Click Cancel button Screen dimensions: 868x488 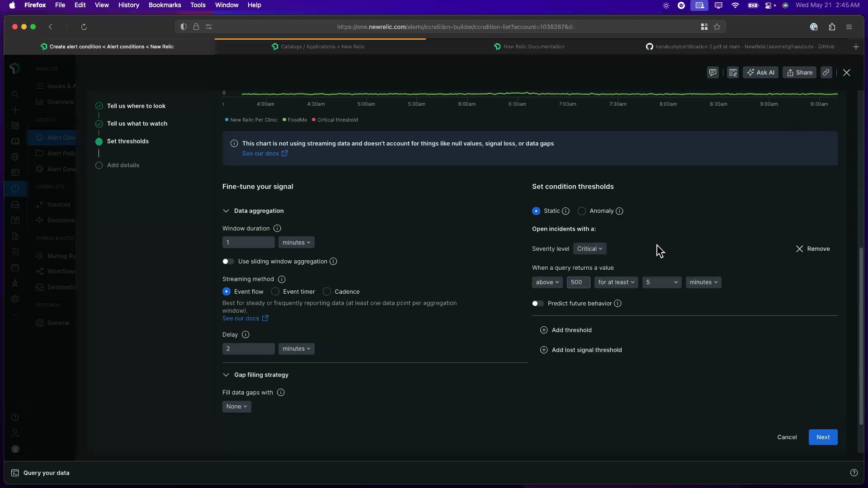[x=787, y=437]
